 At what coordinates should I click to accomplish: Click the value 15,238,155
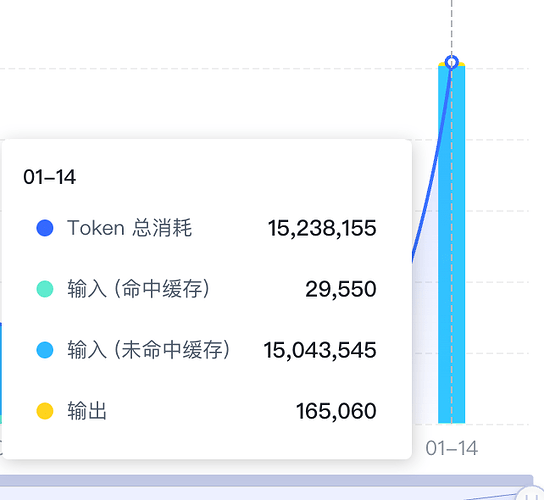point(322,228)
